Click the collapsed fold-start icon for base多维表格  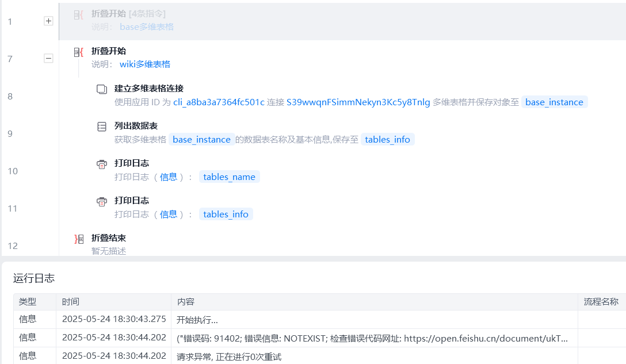pyautogui.click(x=79, y=15)
